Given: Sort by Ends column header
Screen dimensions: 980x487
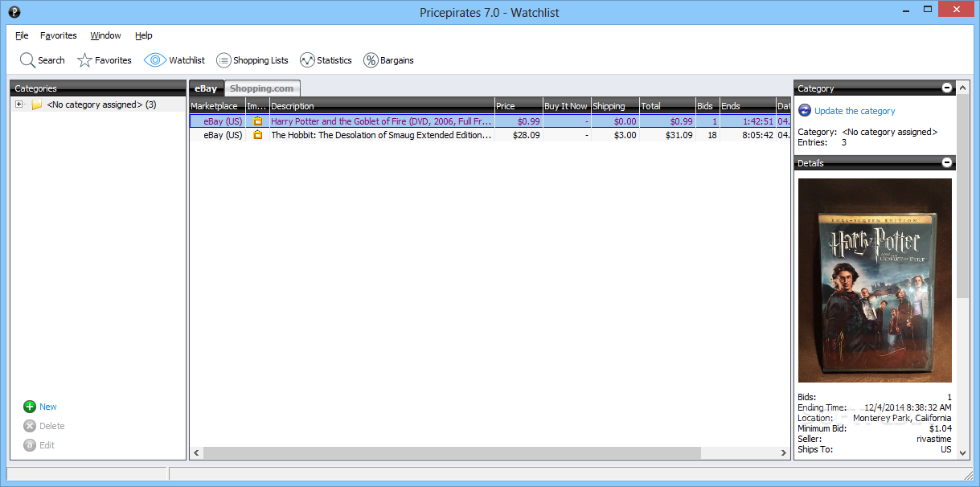Looking at the screenshot, I should point(748,106).
